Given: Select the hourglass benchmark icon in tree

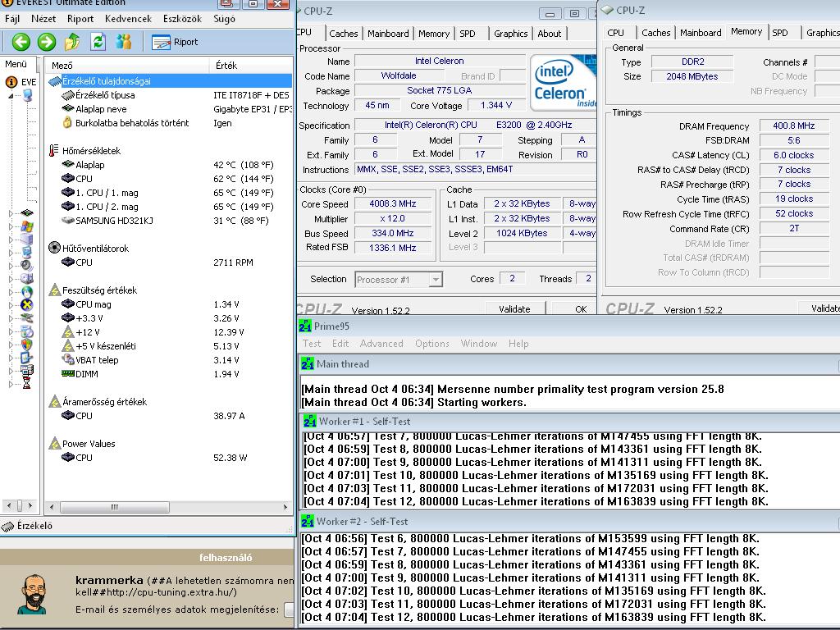Looking at the screenshot, I should [27, 382].
